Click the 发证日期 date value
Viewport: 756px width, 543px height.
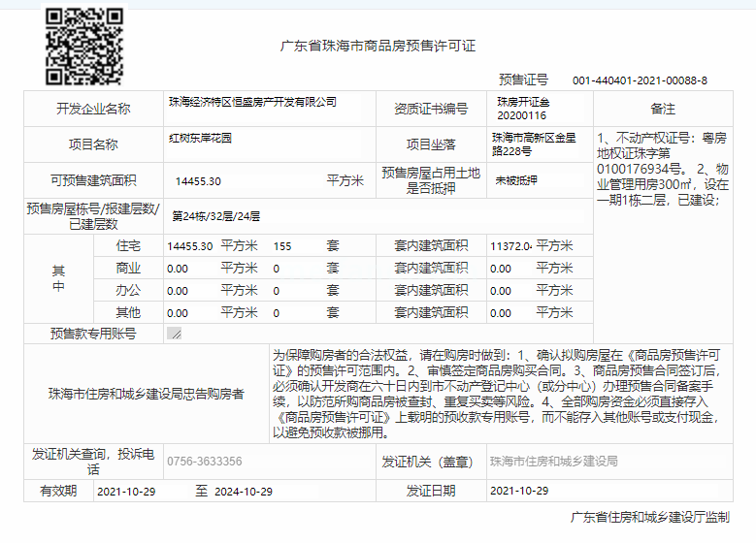pos(519,492)
